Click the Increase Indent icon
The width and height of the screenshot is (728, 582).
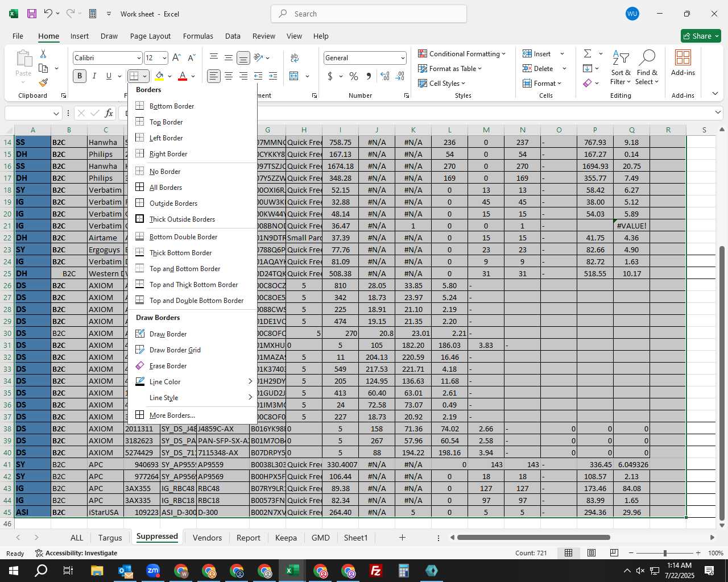tap(273, 76)
